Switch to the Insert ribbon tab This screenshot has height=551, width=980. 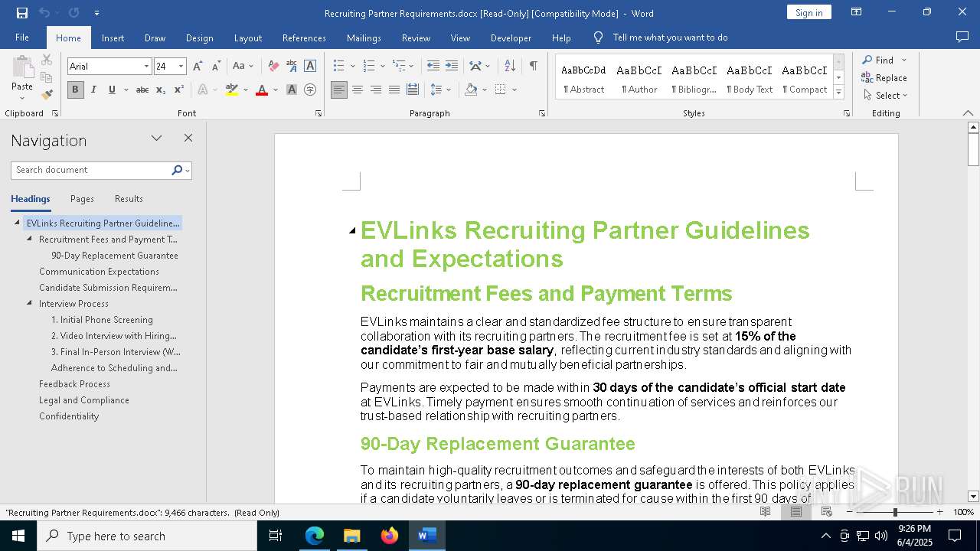point(113,37)
